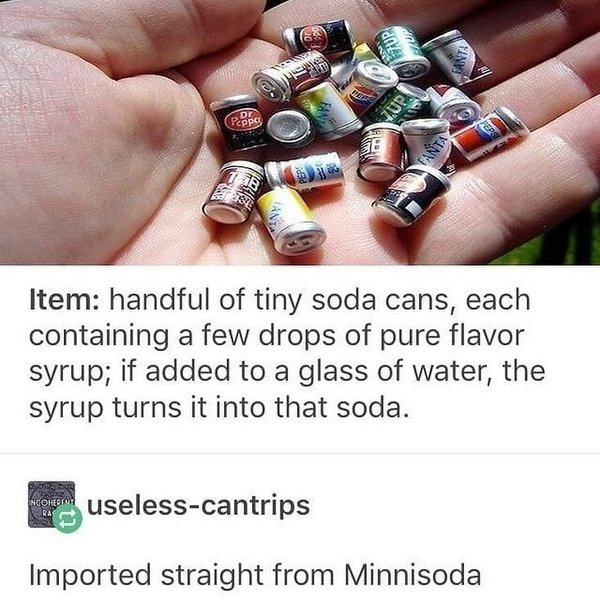This screenshot has width=600, height=600.
Task: Click the line "syrup turns it into that soda."
Action: click(217, 408)
